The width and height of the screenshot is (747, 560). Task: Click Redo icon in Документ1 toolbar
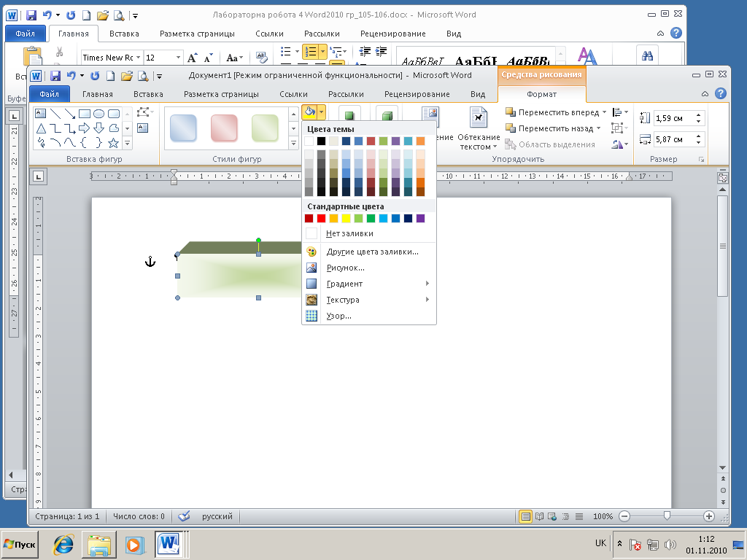[x=95, y=75]
